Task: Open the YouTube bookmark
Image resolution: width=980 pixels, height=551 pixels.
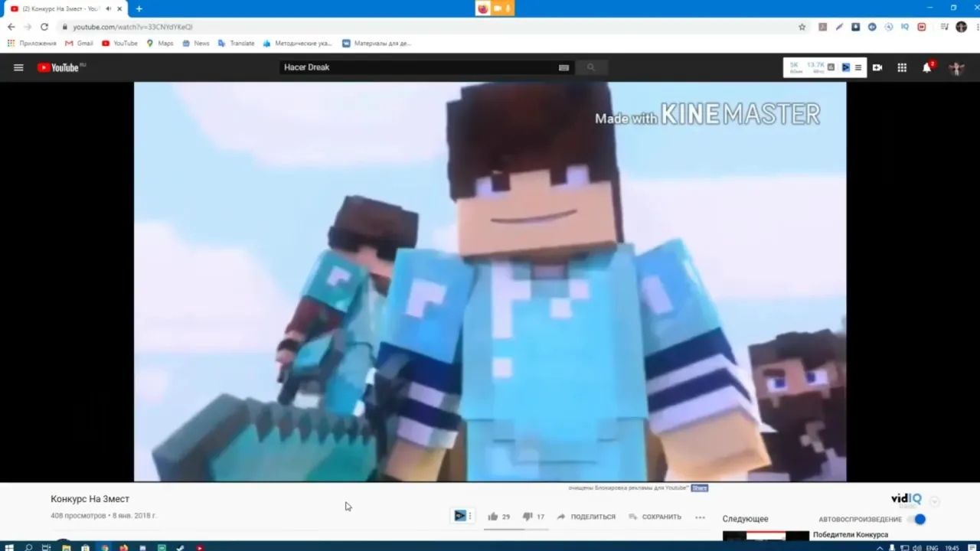Action: 119,44
